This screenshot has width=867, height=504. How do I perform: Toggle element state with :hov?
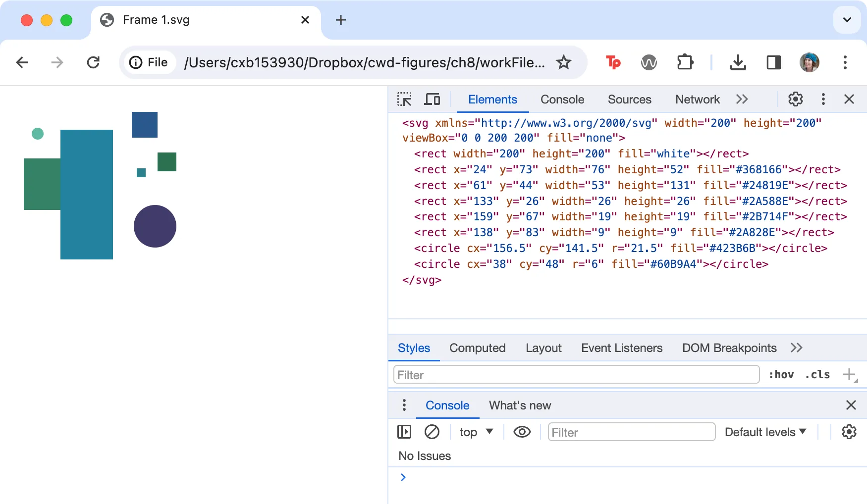tap(781, 375)
